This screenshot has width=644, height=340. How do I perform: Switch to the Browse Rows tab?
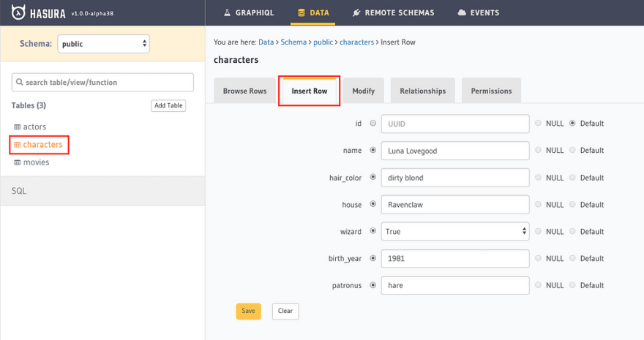244,91
